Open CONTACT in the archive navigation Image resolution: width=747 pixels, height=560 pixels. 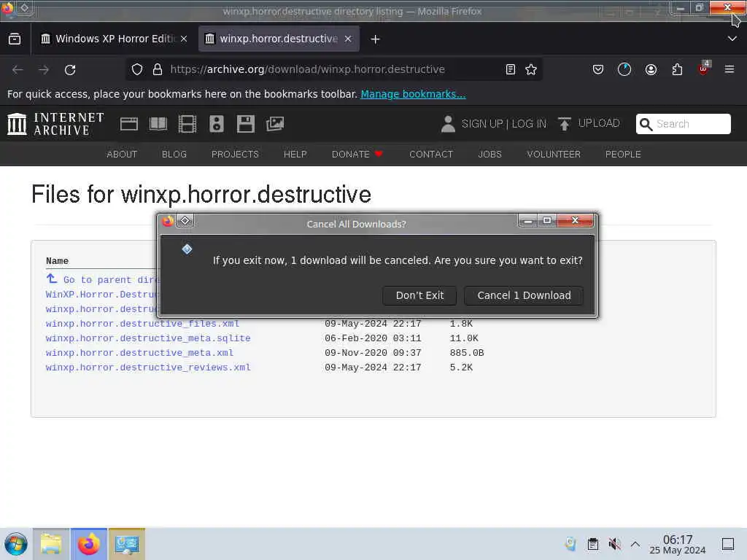click(430, 155)
